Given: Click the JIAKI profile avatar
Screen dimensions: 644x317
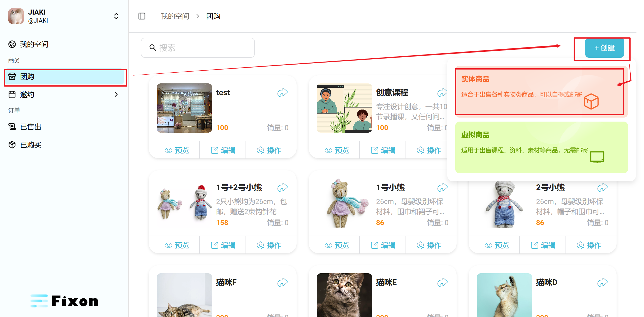Looking at the screenshot, I should [x=16, y=16].
